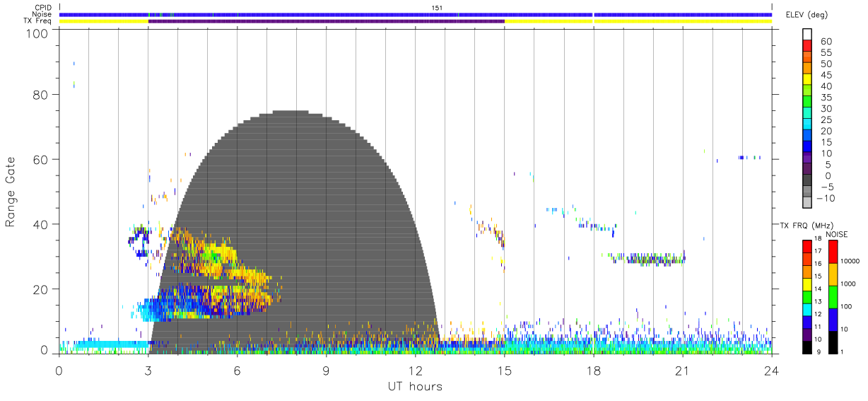868x401 pixels.
Task: Click x-axis tick label '9'
Action: (x=326, y=369)
